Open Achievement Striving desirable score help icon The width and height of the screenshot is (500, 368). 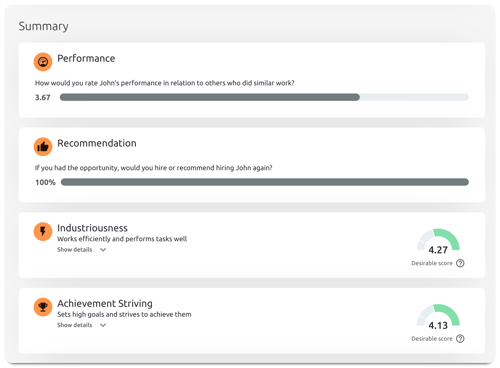460,339
